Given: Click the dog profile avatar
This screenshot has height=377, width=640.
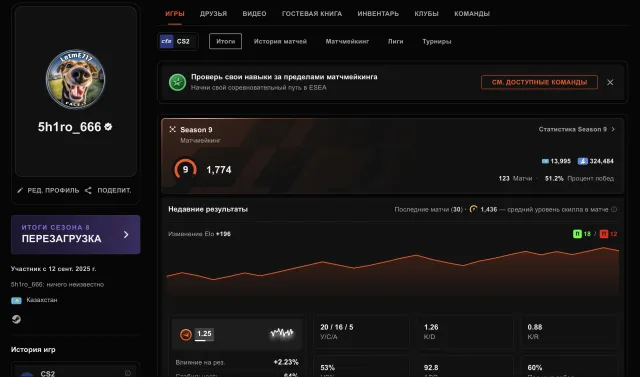Looking at the screenshot, I should (x=76, y=79).
